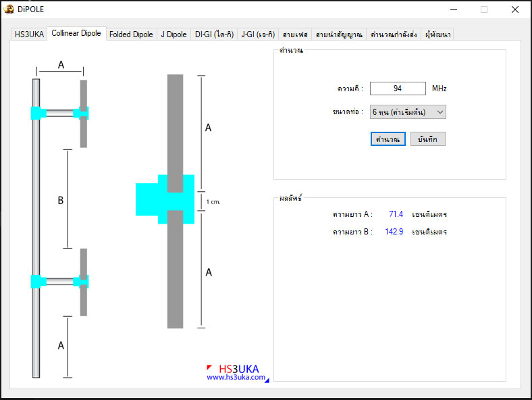The image size is (532, 400).
Task: Click the MHz unit label
Action: pyautogui.click(x=439, y=89)
